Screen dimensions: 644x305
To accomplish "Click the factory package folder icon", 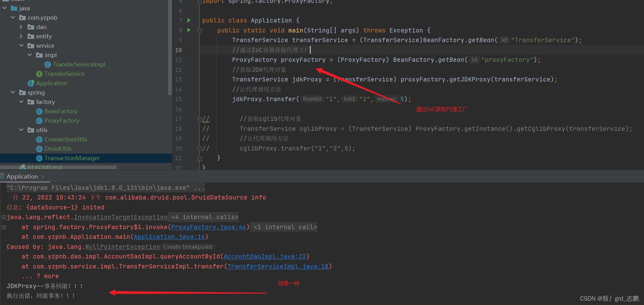I will [31, 102].
